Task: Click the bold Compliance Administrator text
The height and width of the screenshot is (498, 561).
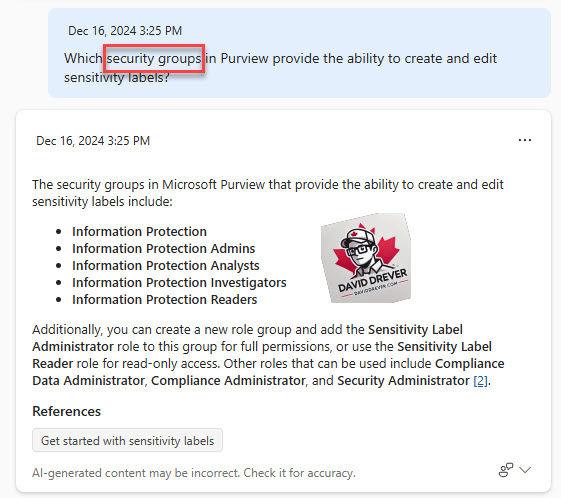Action: [x=228, y=381]
